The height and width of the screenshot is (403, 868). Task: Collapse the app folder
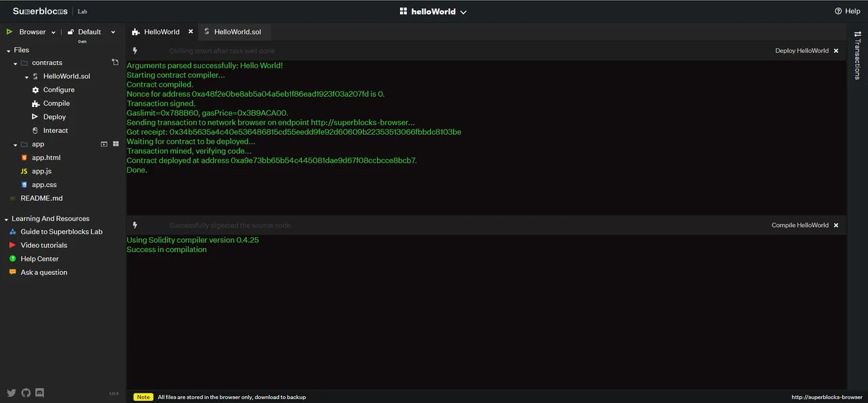tap(16, 144)
